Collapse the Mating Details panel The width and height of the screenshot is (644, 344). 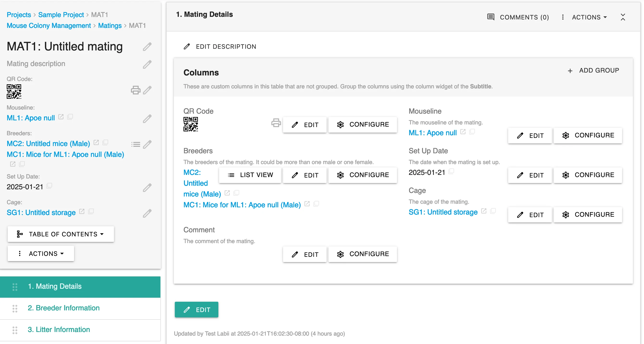coord(623,17)
